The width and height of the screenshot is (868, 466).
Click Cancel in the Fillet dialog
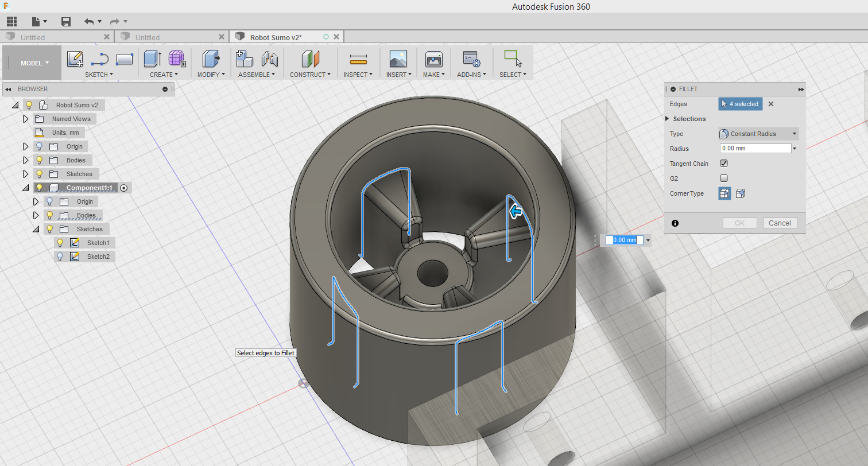click(x=780, y=223)
